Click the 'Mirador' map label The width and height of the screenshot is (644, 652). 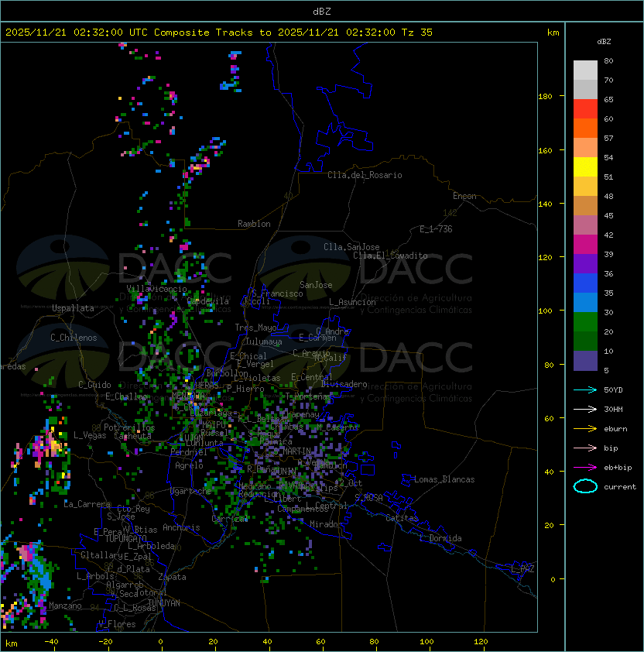(326, 524)
